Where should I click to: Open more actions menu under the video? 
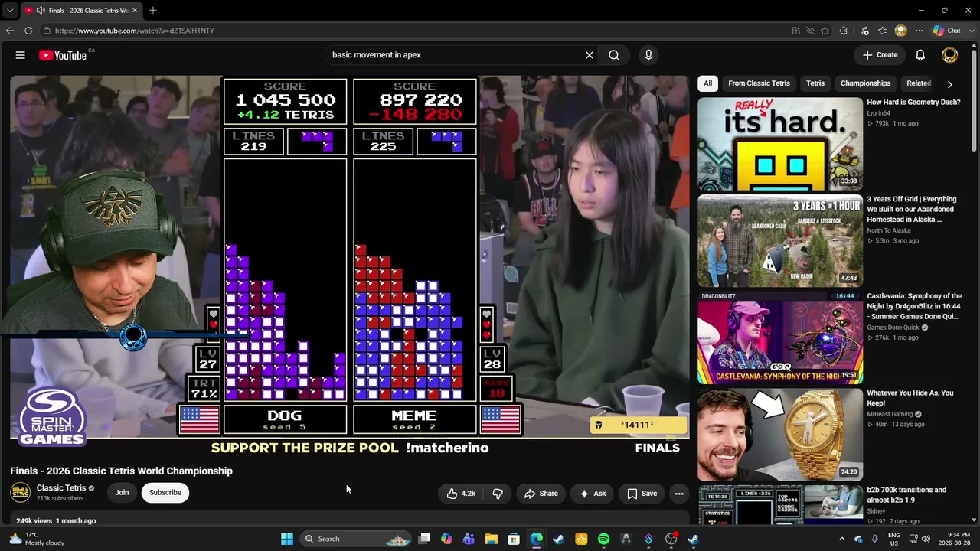pos(679,494)
